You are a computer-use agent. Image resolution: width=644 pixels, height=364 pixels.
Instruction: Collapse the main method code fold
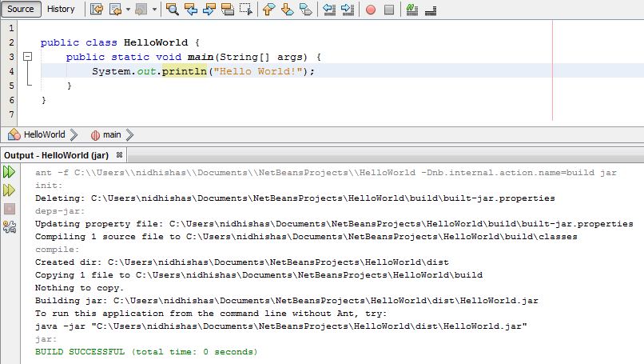[27, 56]
